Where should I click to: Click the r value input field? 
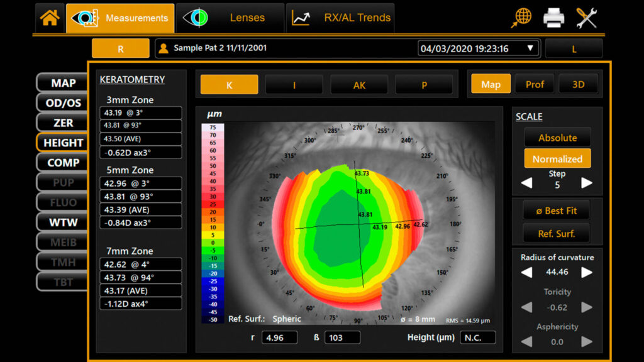click(x=279, y=337)
